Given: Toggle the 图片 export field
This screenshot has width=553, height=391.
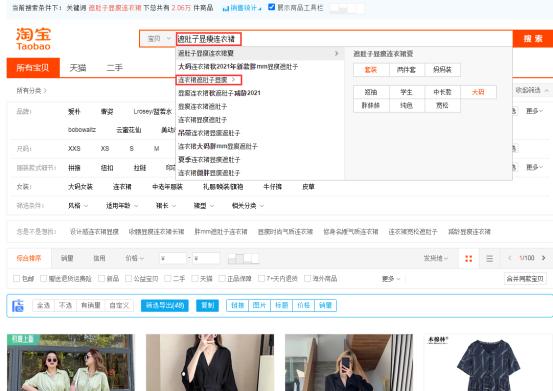Looking at the screenshot, I should pos(260,305).
